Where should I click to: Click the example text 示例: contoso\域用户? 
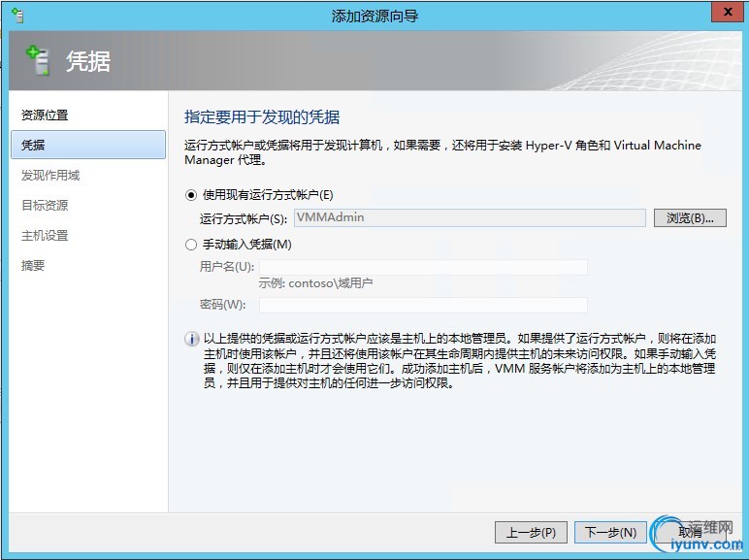[315, 283]
